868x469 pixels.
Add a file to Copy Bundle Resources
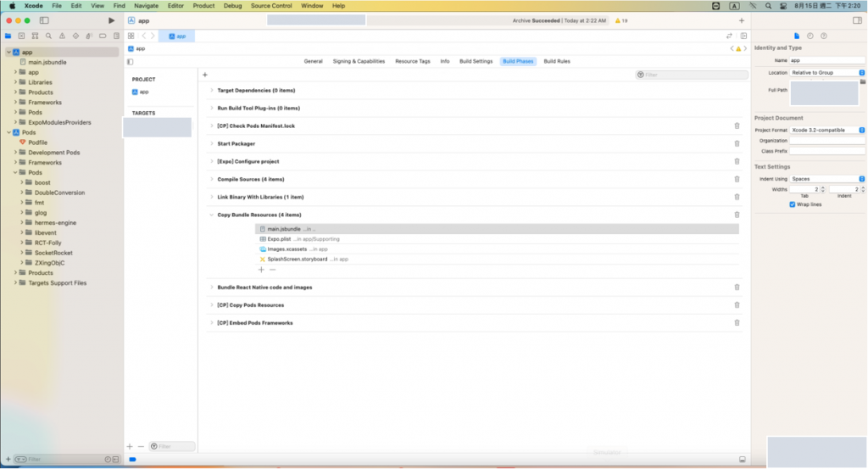tap(261, 270)
